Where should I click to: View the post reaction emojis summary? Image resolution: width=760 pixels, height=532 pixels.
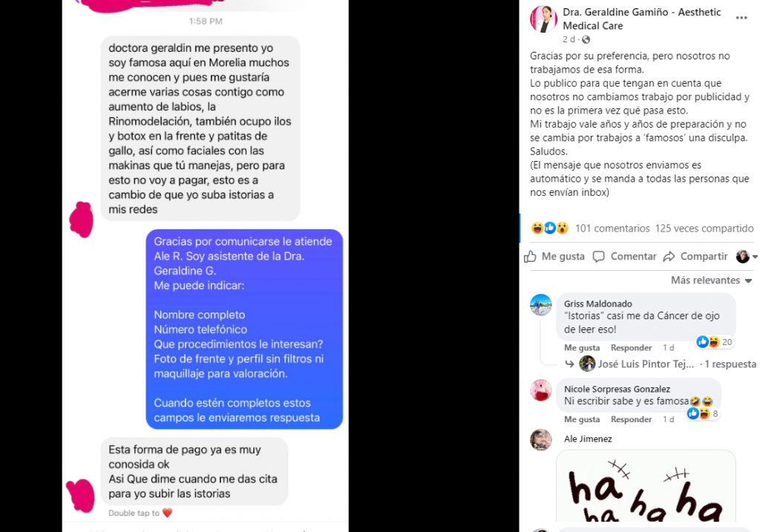(550, 228)
